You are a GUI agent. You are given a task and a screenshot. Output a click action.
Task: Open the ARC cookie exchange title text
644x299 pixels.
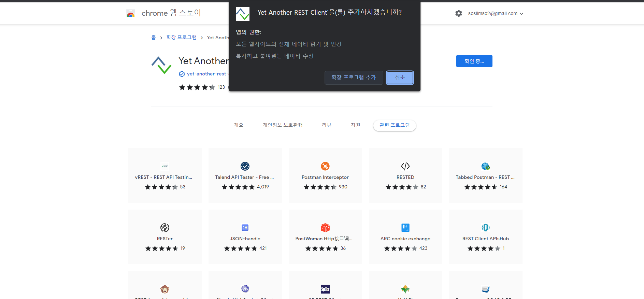pos(405,239)
